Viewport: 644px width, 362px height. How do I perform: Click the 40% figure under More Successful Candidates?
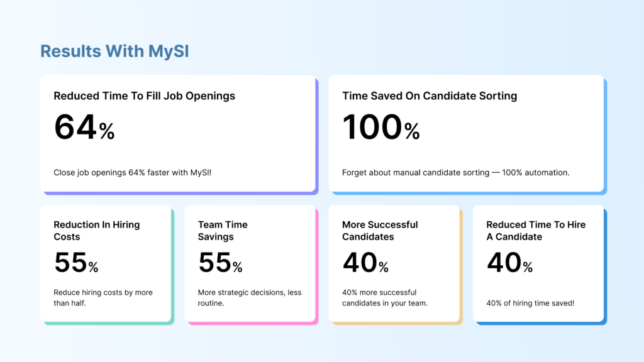(365, 263)
